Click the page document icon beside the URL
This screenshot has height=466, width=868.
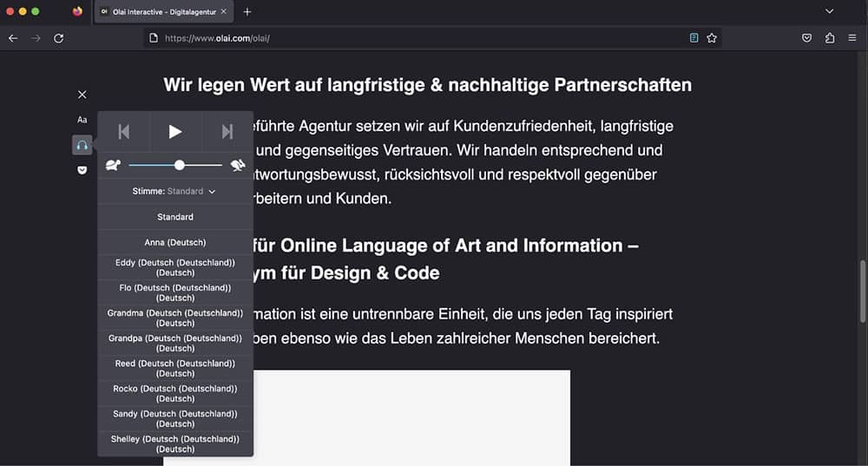(x=154, y=38)
